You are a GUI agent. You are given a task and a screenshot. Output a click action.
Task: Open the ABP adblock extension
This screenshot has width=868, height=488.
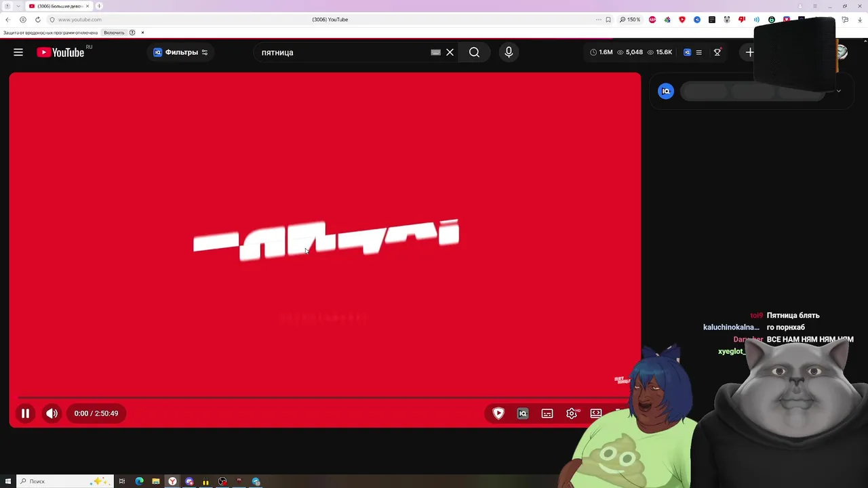[x=652, y=20]
